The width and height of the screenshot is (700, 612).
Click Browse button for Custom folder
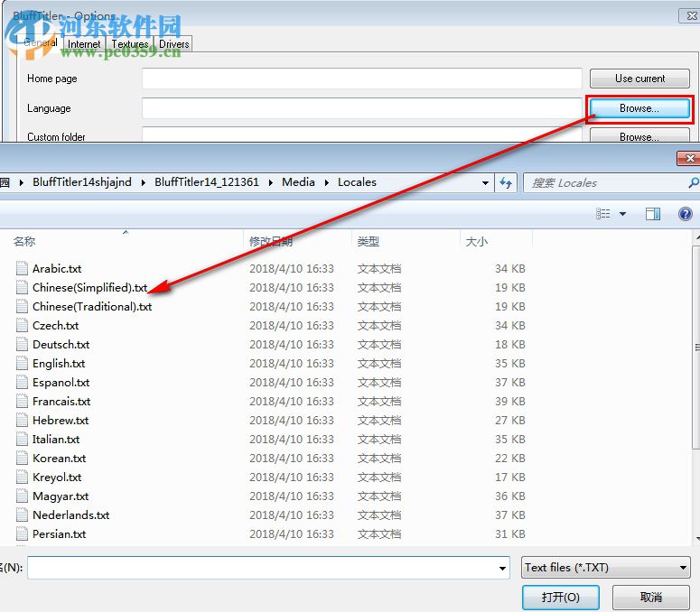pos(639,135)
